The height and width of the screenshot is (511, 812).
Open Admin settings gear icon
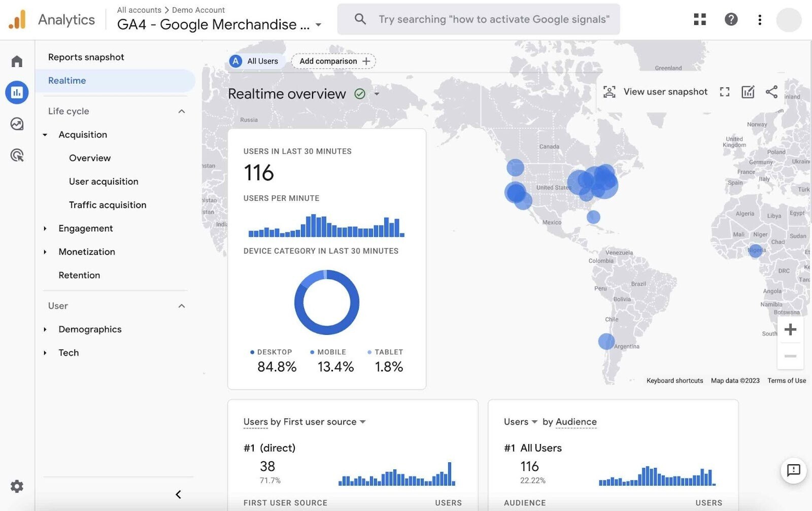pos(17,486)
